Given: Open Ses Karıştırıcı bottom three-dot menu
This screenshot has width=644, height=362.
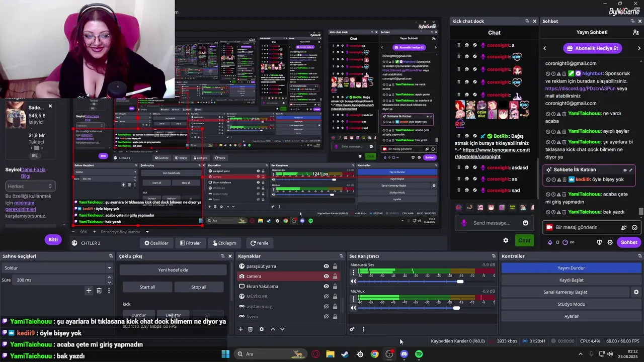Looking at the screenshot, I should click(x=363, y=329).
